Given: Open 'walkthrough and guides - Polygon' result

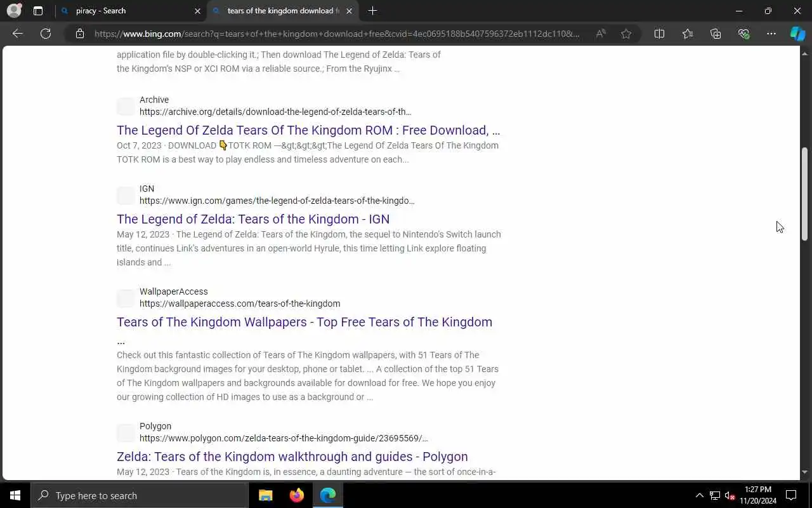Looking at the screenshot, I should coord(292,457).
